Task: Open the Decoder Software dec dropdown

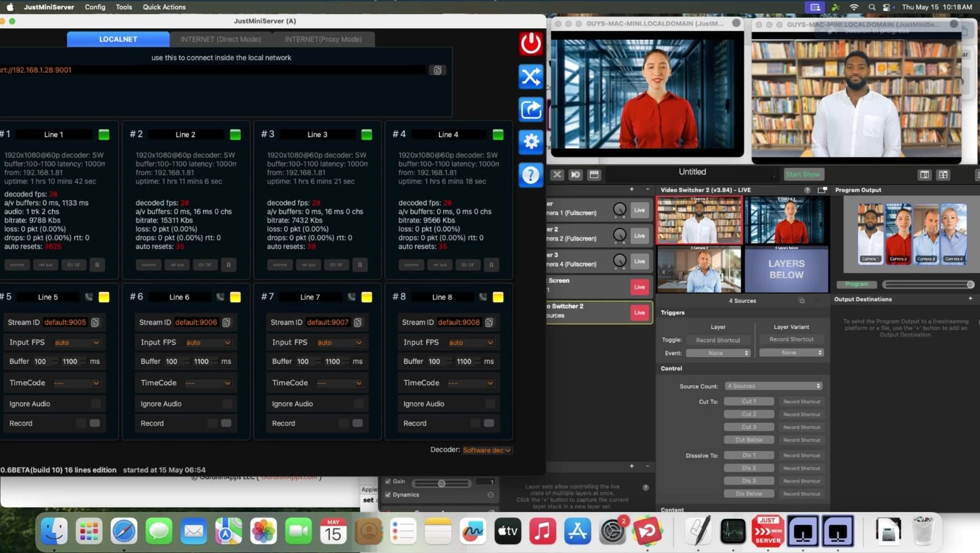Action: coord(487,450)
